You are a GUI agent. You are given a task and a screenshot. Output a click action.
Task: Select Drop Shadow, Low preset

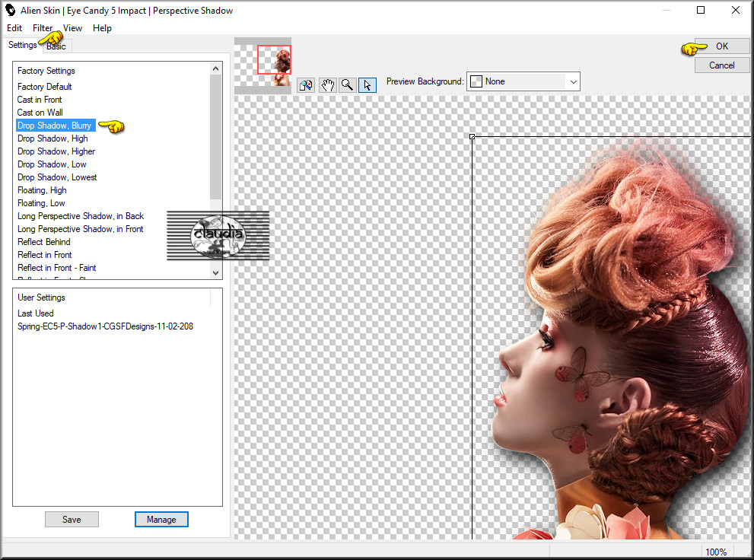[52, 164]
